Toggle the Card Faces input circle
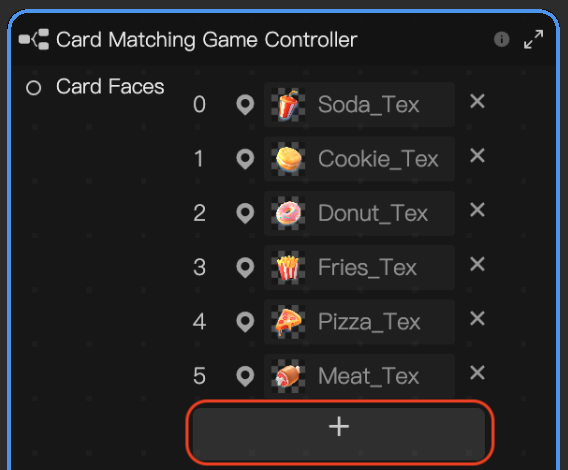Image resolution: width=568 pixels, height=470 pixels. pos(34,87)
